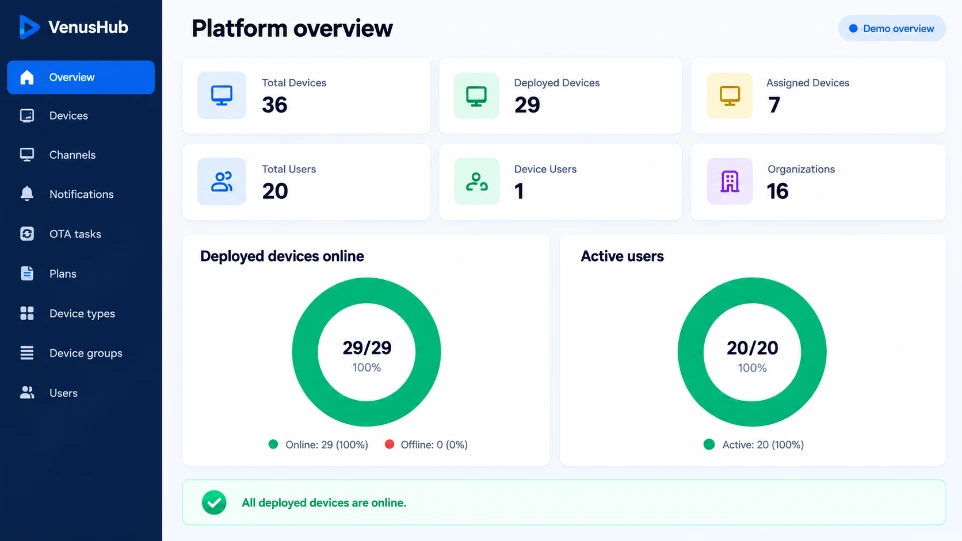The height and width of the screenshot is (541, 962).
Task: Click the green Deployed Devices monitor icon
Action: 477,95
